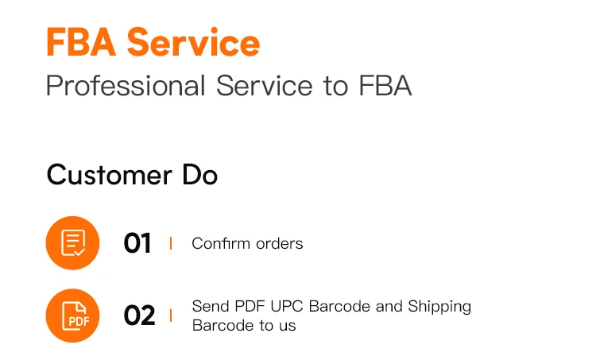Open the "Confirm orders" step text
The image size is (596, 364).
tap(247, 243)
